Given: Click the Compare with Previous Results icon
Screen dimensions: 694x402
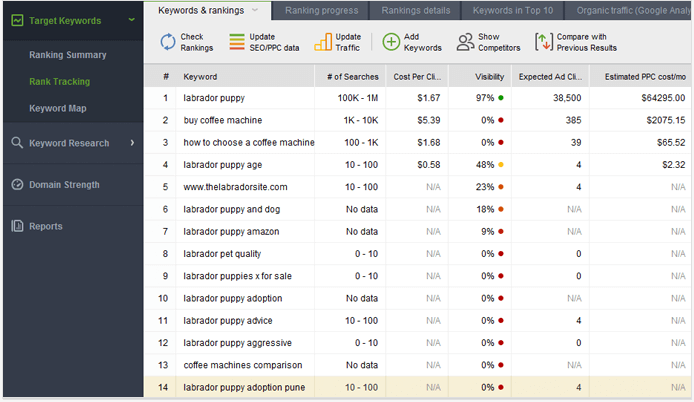Looking at the screenshot, I should click(544, 42).
